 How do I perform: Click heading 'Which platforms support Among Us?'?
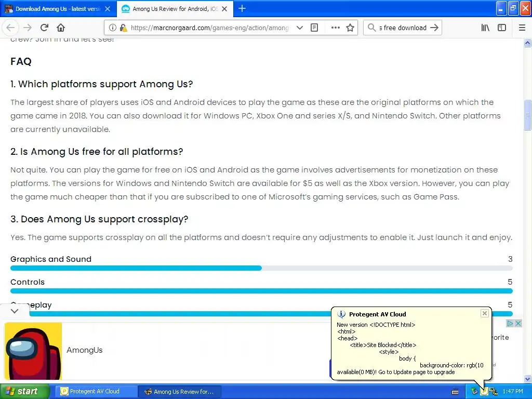click(x=101, y=84)
